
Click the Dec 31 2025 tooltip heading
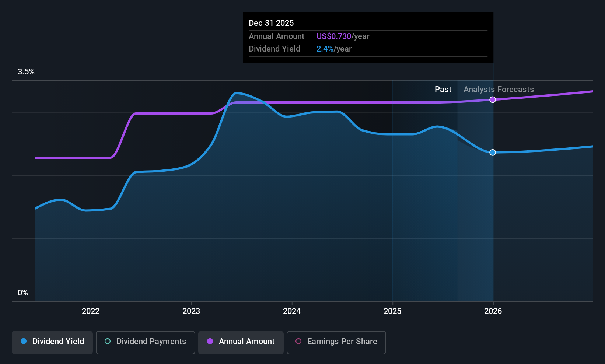[271, 23]
